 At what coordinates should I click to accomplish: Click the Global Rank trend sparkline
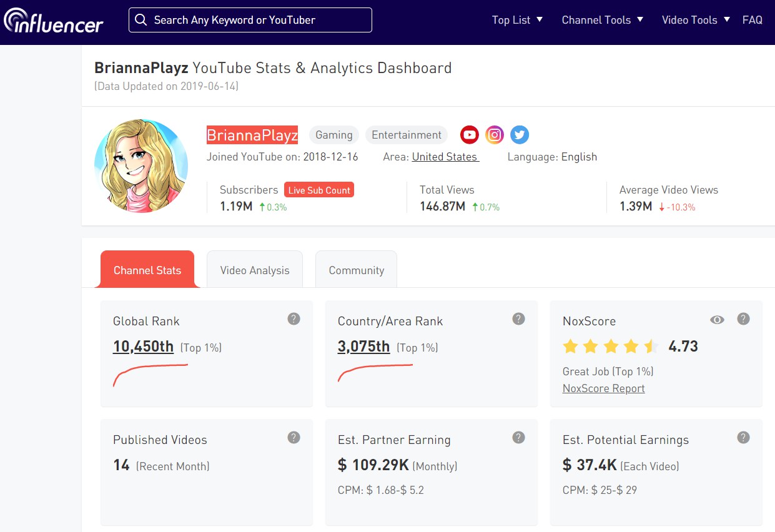pyautogui.click(x=151, y=375)
